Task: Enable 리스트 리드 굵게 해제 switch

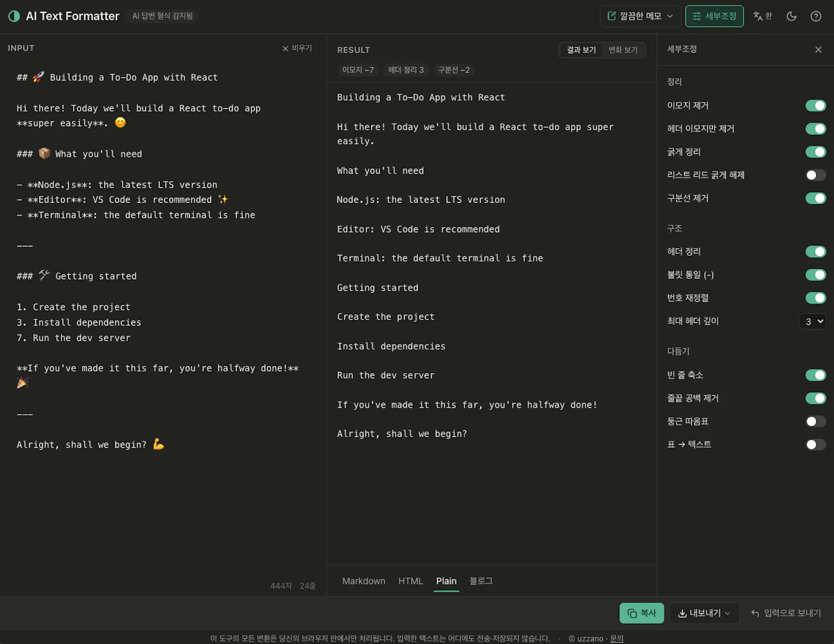Action: coord(816,175)
